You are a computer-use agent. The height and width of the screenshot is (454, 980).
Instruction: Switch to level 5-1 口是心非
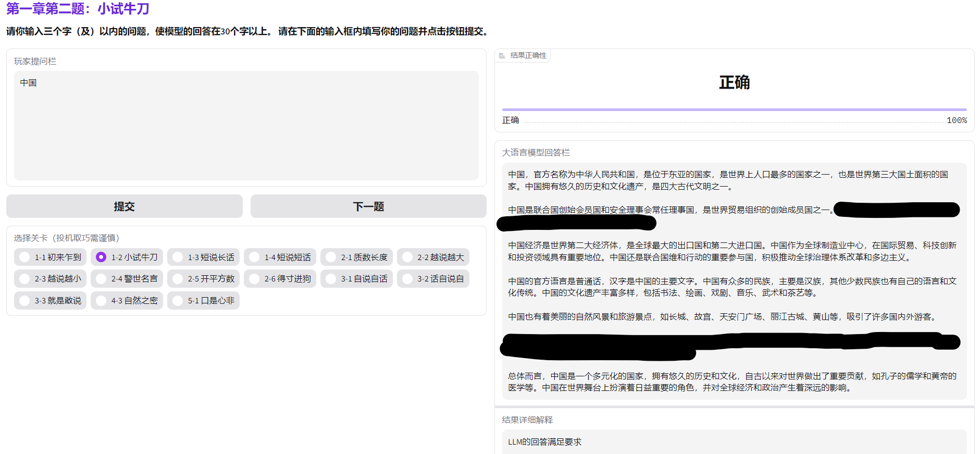point(204,301)
